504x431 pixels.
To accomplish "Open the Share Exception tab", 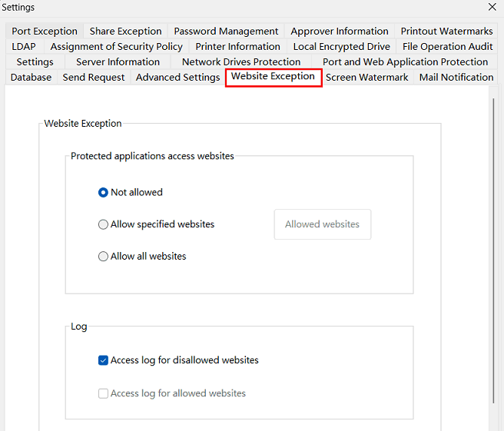I will (125, 31).
